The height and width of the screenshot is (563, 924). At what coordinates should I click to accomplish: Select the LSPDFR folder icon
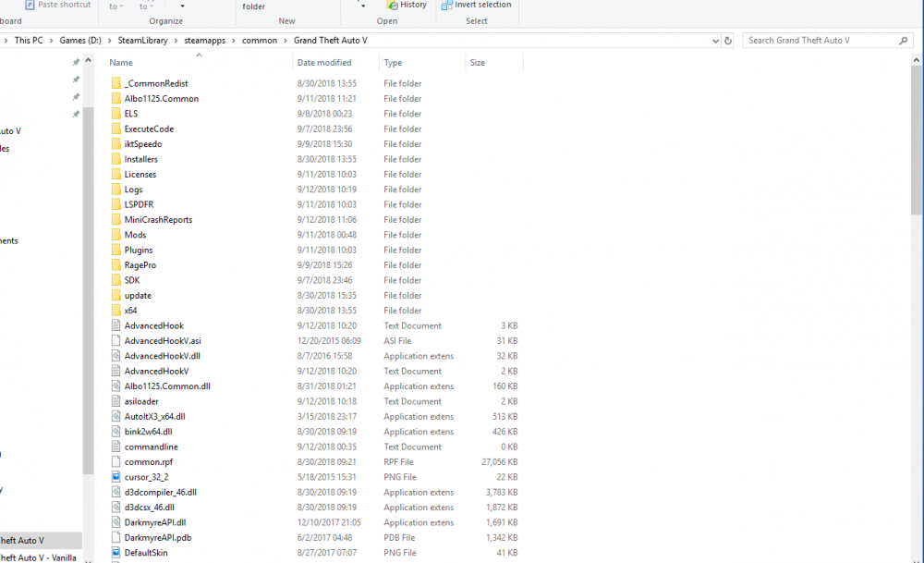point(116,204)
